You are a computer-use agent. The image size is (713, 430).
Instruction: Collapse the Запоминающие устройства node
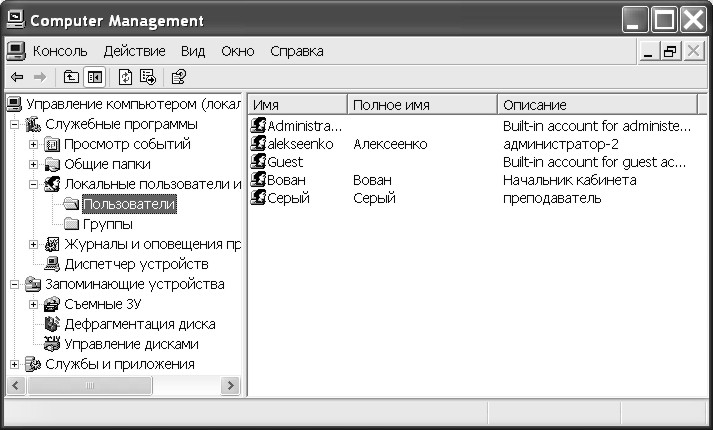(x=15, y=284)
